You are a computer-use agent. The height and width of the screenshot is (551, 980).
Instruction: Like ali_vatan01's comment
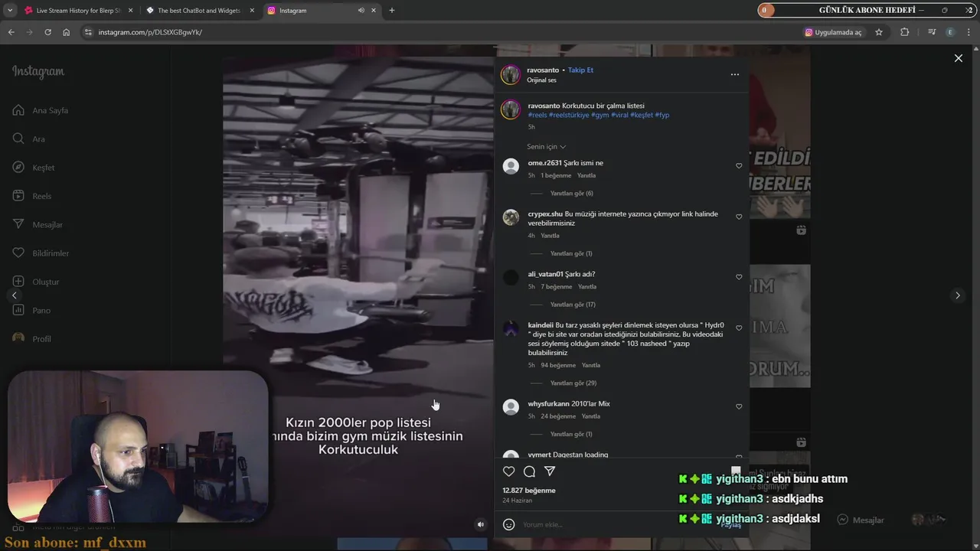tap(739, 277)
